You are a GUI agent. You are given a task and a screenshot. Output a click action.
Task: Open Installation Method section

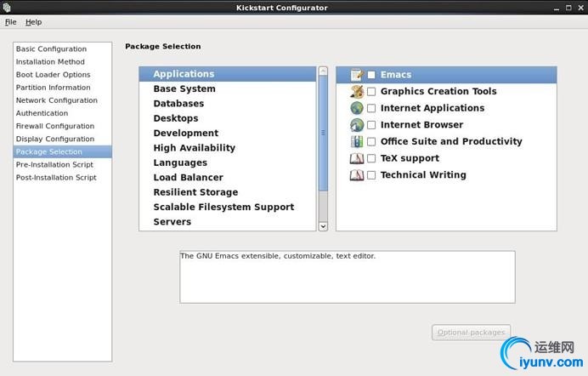(x=62, y=61)
